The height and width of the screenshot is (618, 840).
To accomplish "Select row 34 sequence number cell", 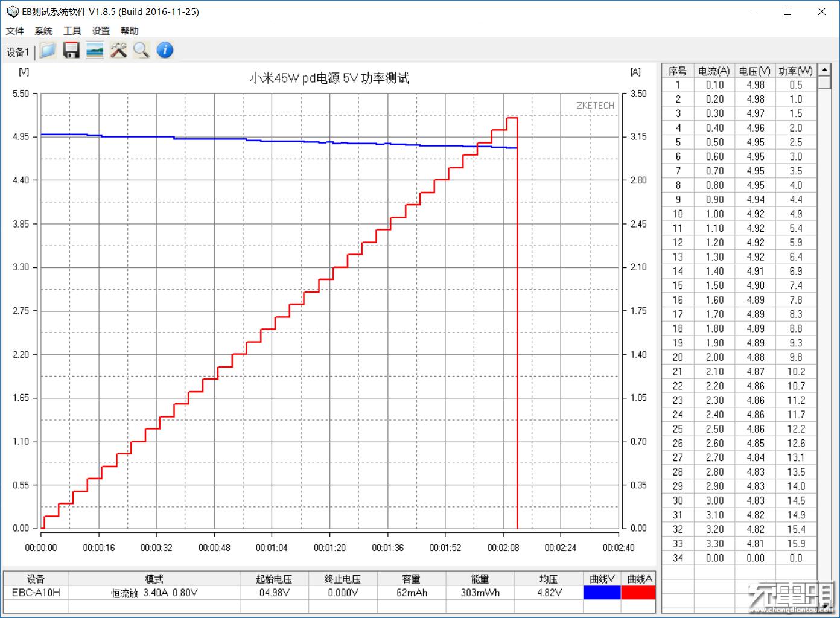I will [x=678, y=558].
